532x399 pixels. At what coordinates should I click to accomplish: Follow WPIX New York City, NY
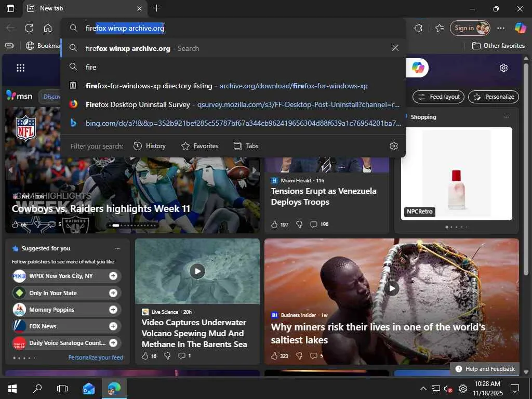click(x=113, y=276)
